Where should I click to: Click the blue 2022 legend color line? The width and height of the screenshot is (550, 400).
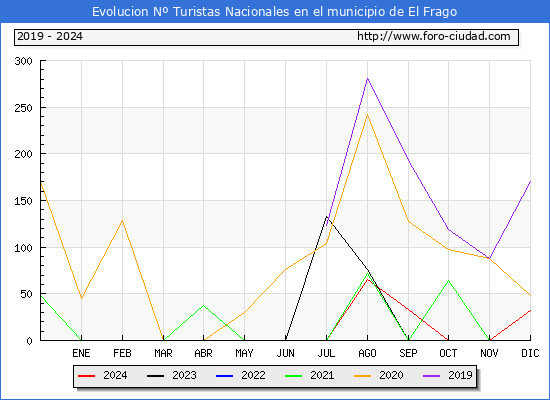click(224, 376)
